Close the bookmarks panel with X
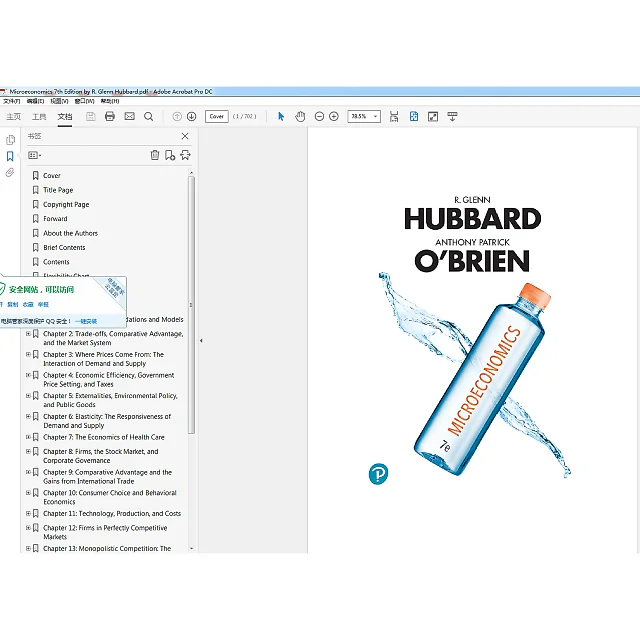This screenshot has width=640, height=640. 185,136
